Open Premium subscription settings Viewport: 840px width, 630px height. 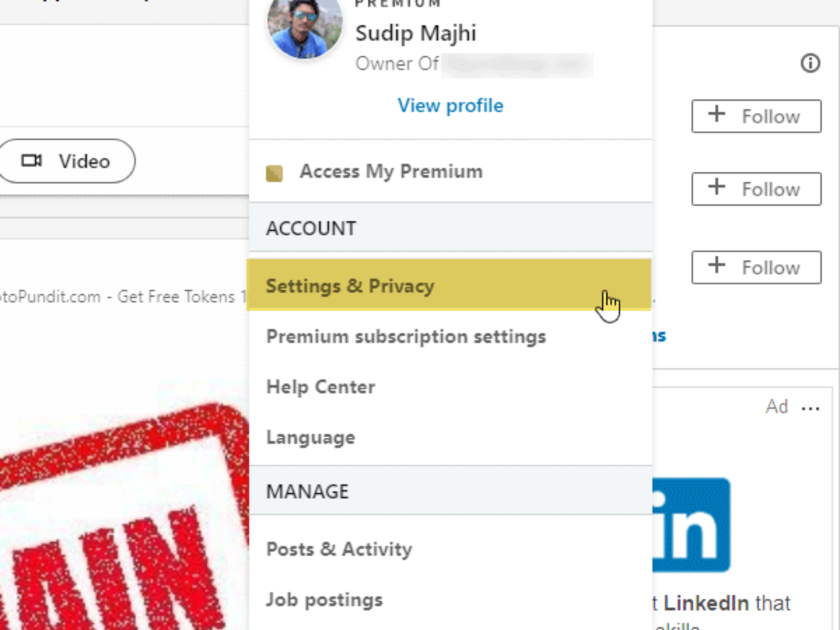tap(406, 337)
